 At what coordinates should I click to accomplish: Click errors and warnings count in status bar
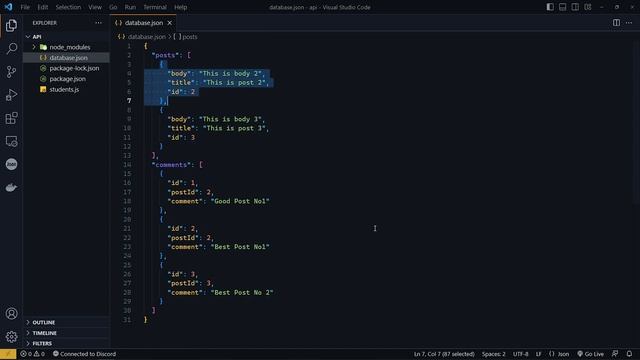tap(33, 354)
